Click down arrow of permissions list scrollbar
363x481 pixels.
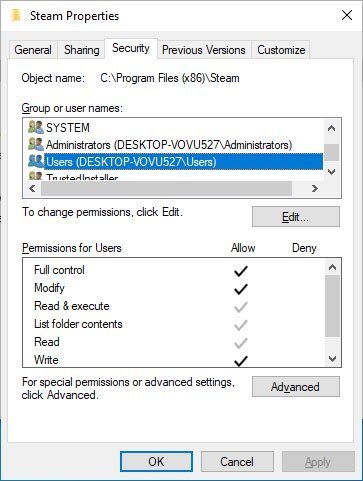click(x=332, y=359)
